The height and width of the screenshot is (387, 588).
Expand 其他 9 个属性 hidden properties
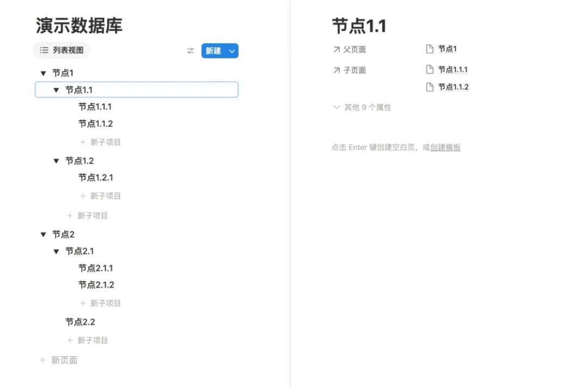362,108
